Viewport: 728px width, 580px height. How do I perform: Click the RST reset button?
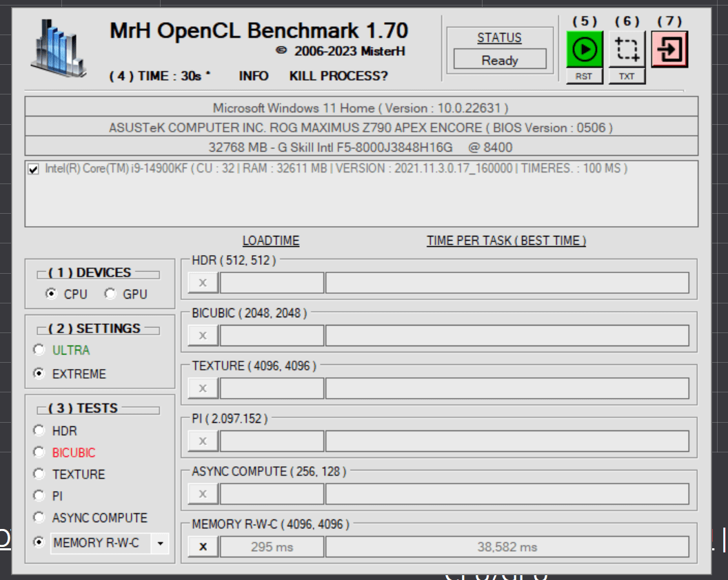click(585, 76)
